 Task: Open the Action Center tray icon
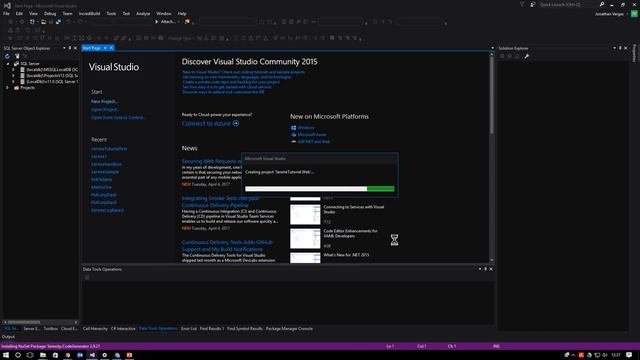click(629, 355)
